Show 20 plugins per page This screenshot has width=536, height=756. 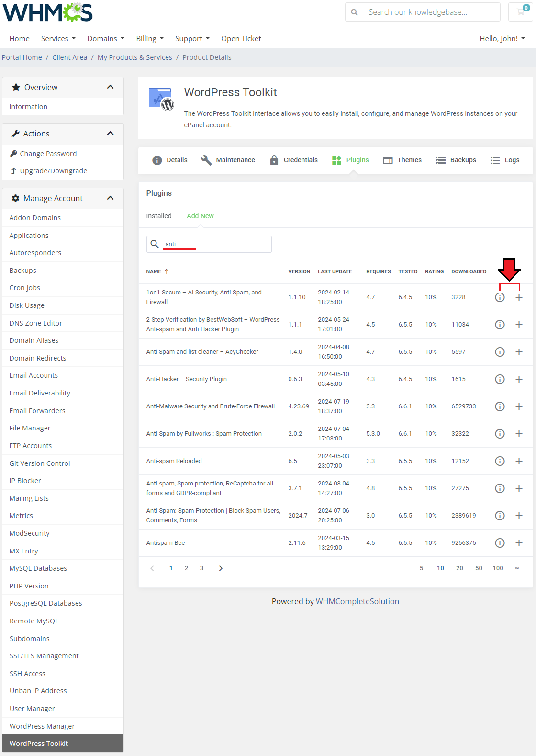[x=459, y=568]
